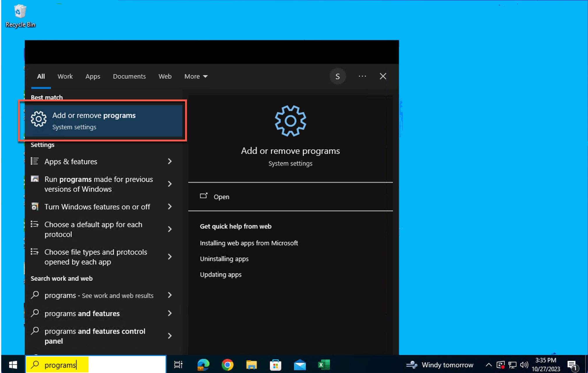Expand arrow for Choose a default app for each protocol
Image resolution: width=588 pixels, height=373 pixels.
pyautogui.click(x=170, y=229)
